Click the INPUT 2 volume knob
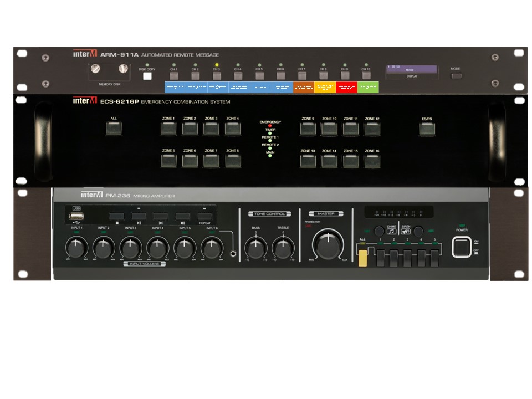The image size is (532, 399). point(104,248)
